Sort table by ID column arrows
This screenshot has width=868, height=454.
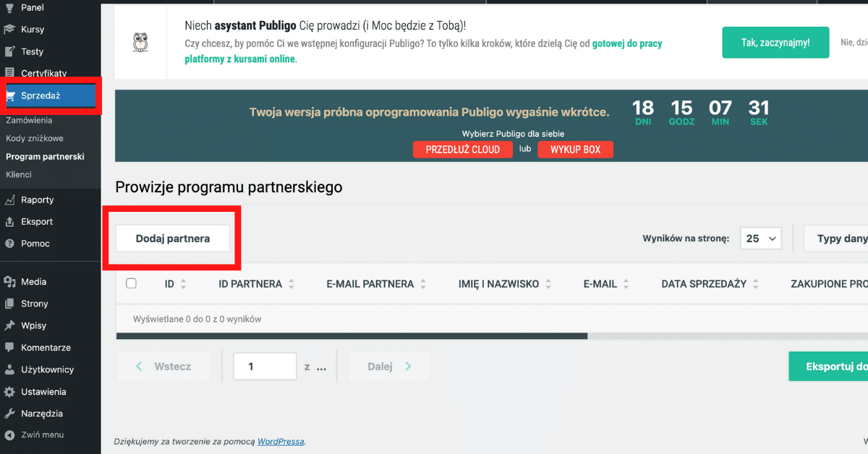[x=183, y=284]
